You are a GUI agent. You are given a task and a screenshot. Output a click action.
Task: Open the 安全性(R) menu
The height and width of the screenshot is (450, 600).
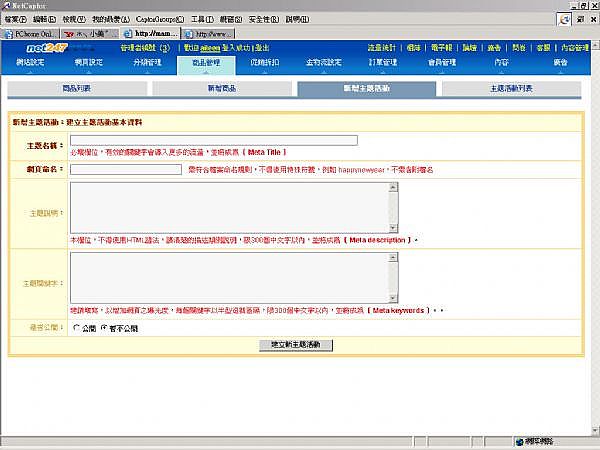pyautogui.click(x=264, y=19)
